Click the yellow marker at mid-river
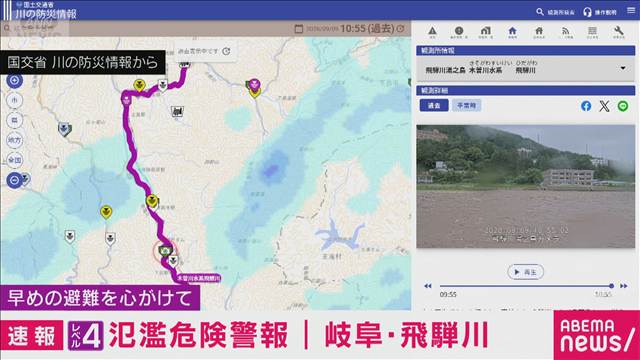 (152, 201)
